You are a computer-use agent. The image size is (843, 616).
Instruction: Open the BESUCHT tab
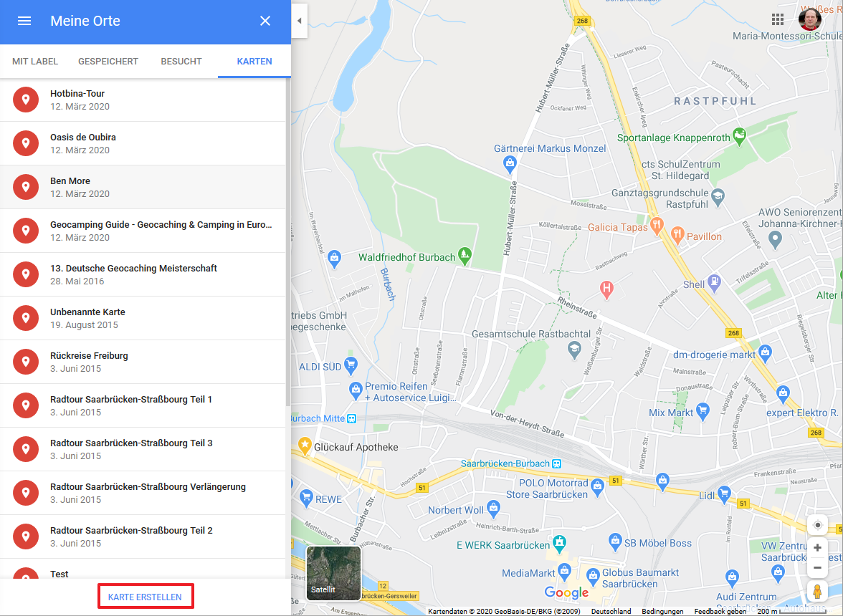(181, 61)
